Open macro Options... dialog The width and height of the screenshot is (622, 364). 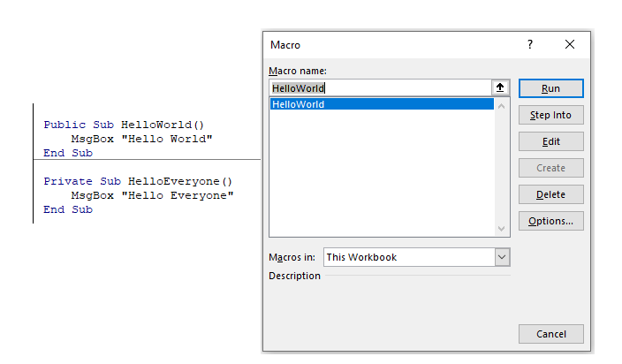point(550,221)
